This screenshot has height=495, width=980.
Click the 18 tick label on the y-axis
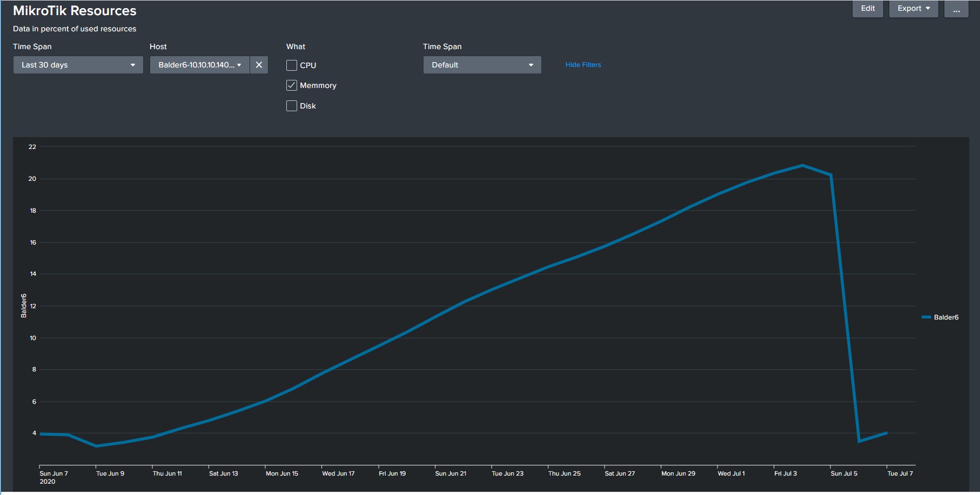point(33,211)
